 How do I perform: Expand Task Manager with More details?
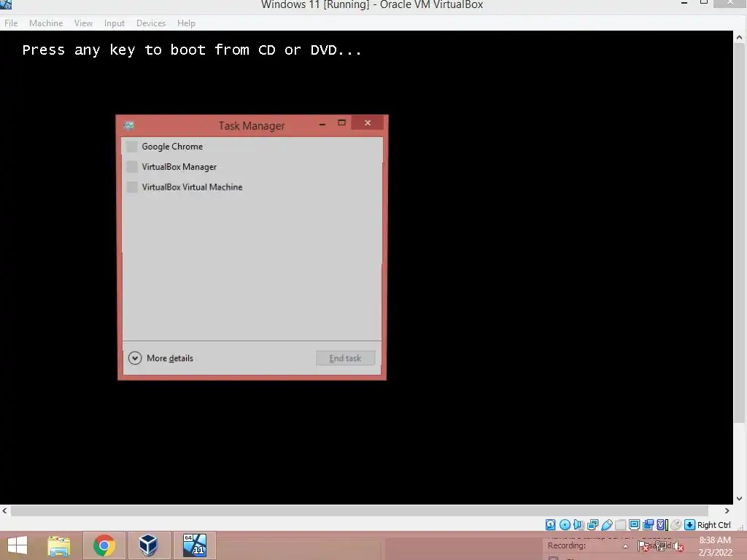[161, 358]
